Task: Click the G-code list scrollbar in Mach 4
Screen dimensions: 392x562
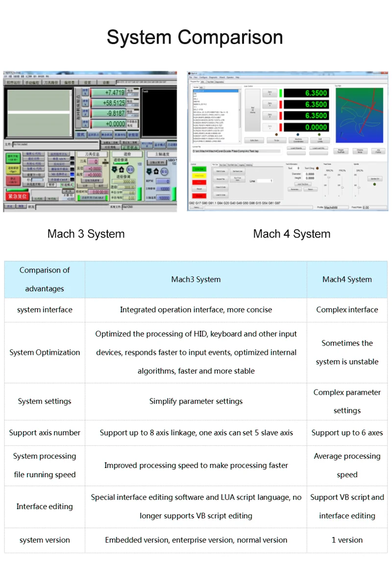Action: 240,116
